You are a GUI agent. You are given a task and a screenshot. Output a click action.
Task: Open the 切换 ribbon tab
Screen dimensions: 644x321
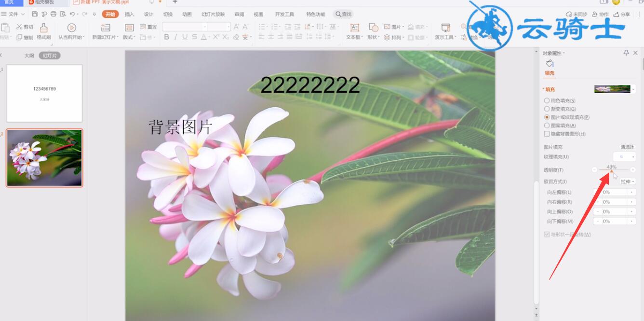168,14
